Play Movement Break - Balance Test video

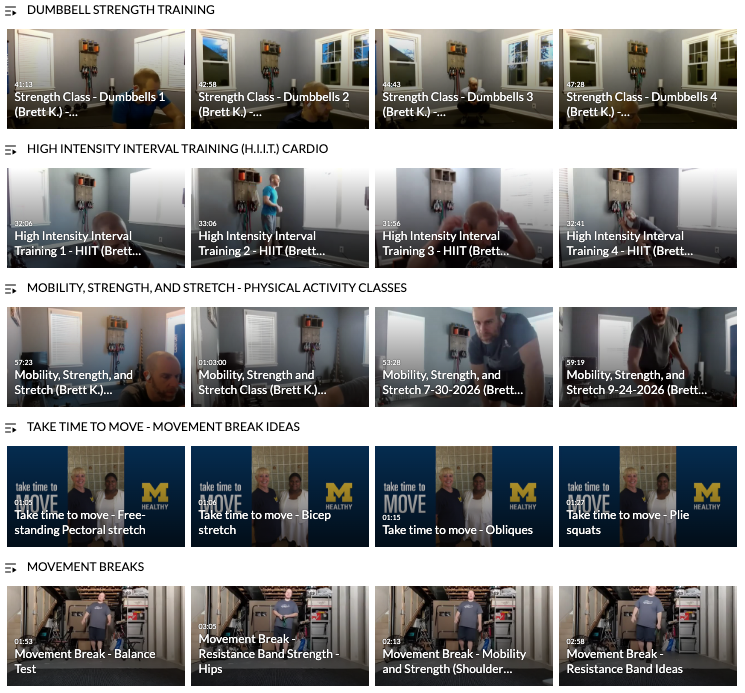click(96, 636)
